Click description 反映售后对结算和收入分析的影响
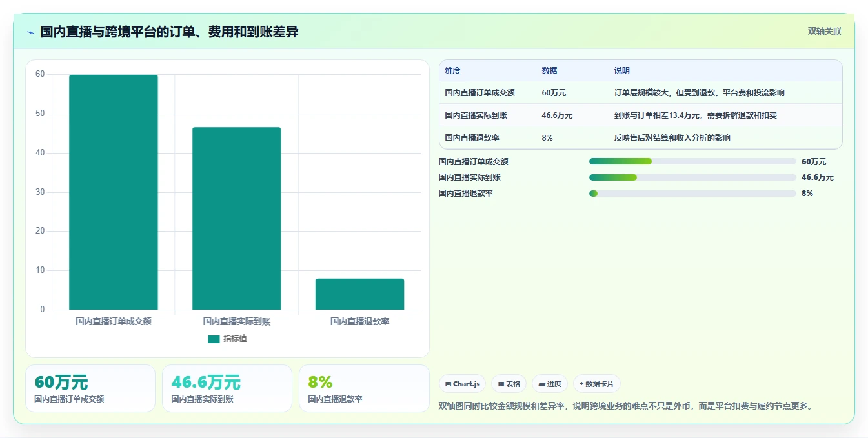The image size is (868, 438). (672, 138)
